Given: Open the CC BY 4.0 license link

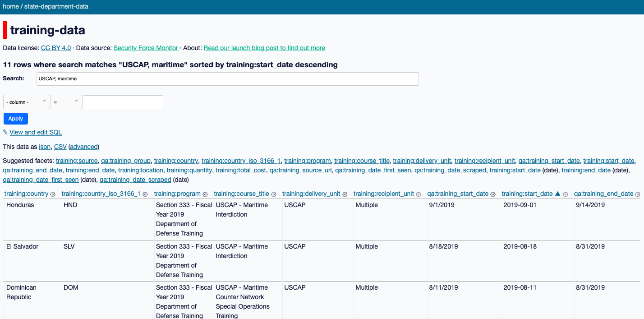Looking at the screenshot, I should (56, 48).
